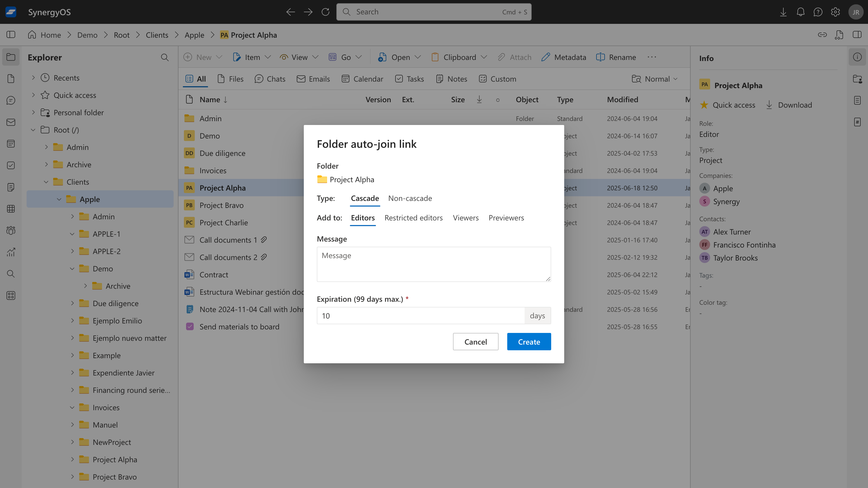Click the refresh icon beside search

[325, 12]
